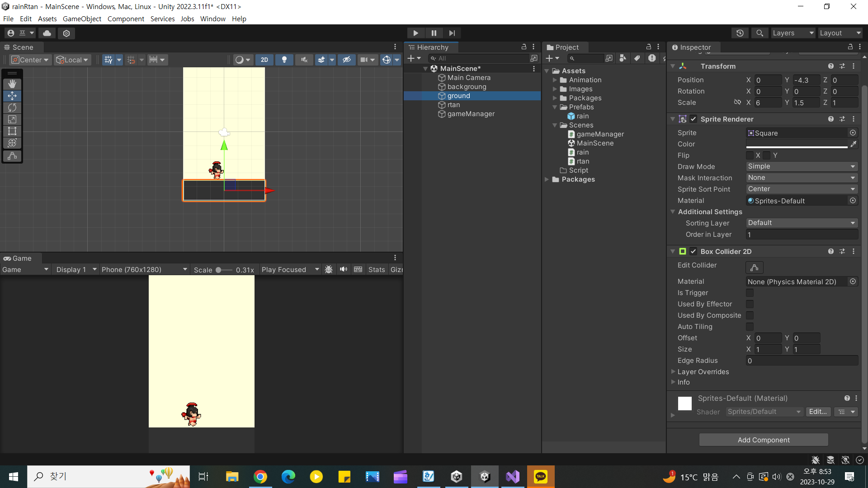Toggle scene visibility of hidden objects
868x488 pixels.
point(347,60)
